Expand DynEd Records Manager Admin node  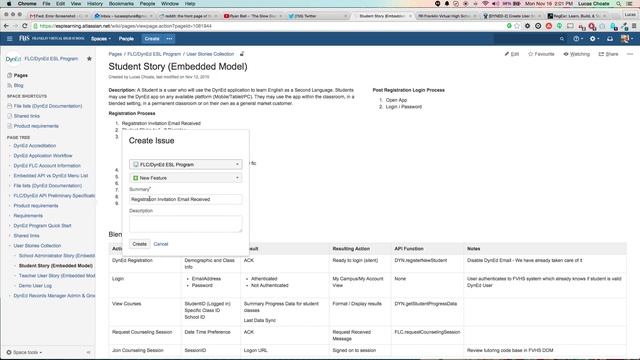(10, 296)
